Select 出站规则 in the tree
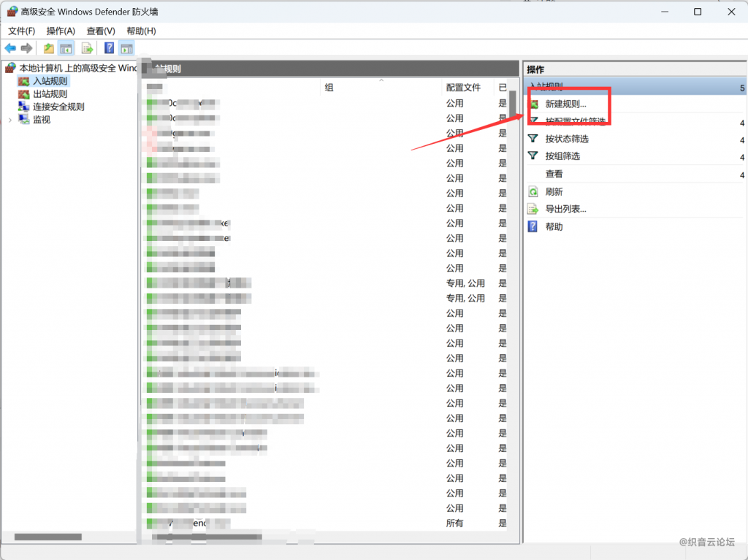Image resolution: width=748 pixels, height=560 pixels. pos(50,94)
